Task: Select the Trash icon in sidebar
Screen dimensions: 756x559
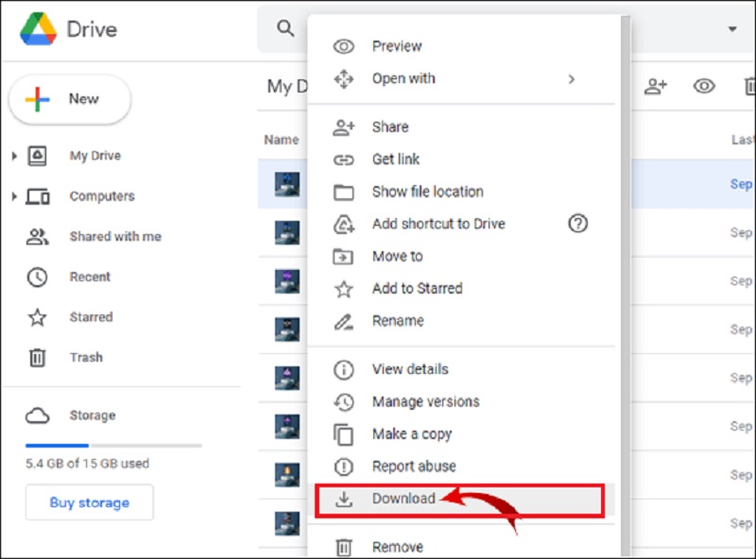Action: (37, 358)
